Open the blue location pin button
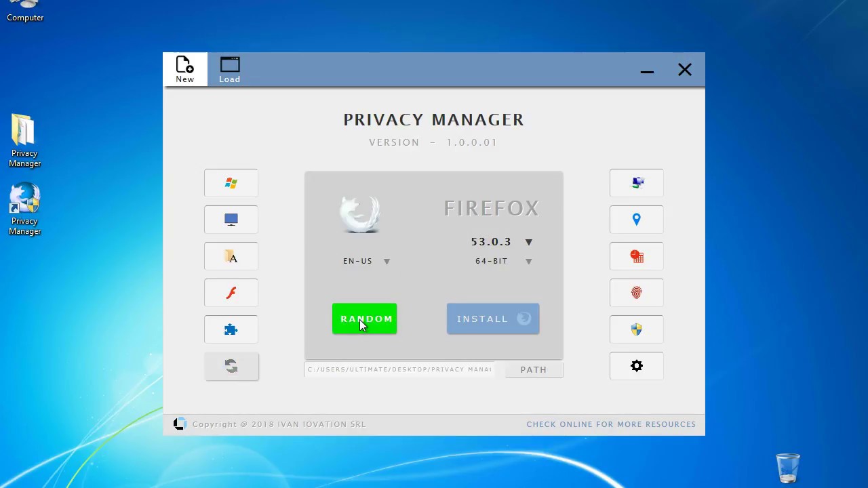The image size is (868, 488). tap(637, 220)
